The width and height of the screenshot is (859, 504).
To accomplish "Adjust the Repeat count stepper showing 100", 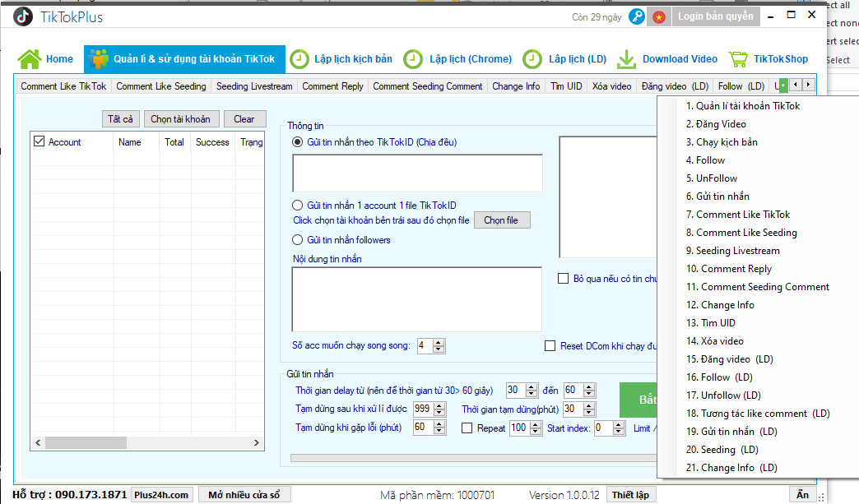I will tap(536, 428).
